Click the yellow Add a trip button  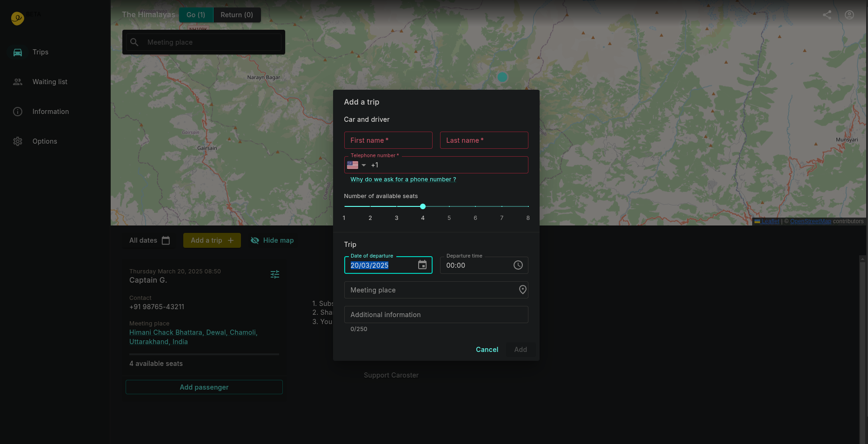pos(212,240)
